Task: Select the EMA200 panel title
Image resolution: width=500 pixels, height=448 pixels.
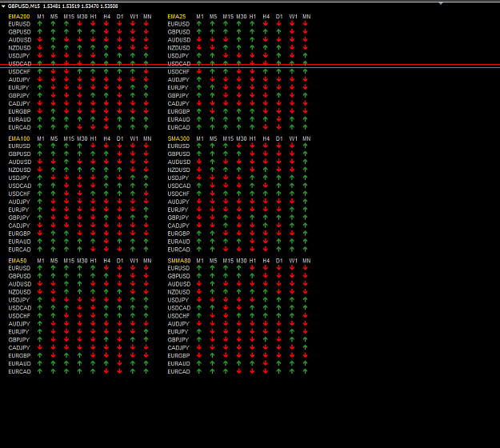Action: (x=19, y=17)
